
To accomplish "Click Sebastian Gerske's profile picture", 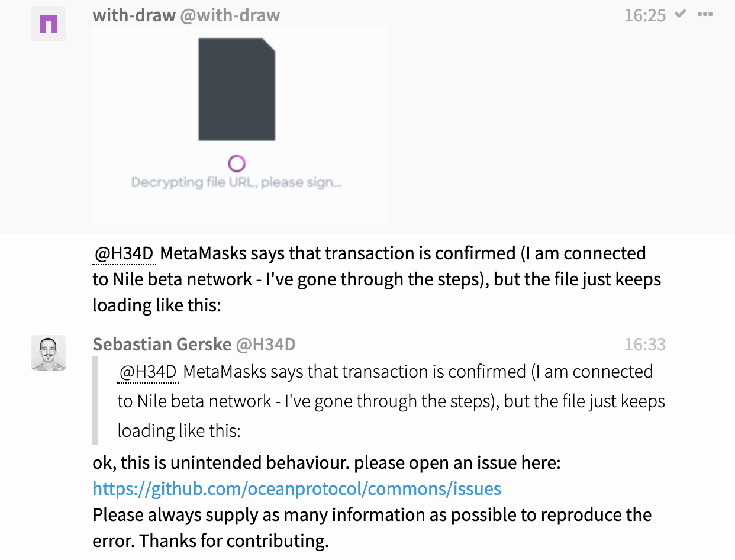I will pyautogui.click(x=49, y=352).
